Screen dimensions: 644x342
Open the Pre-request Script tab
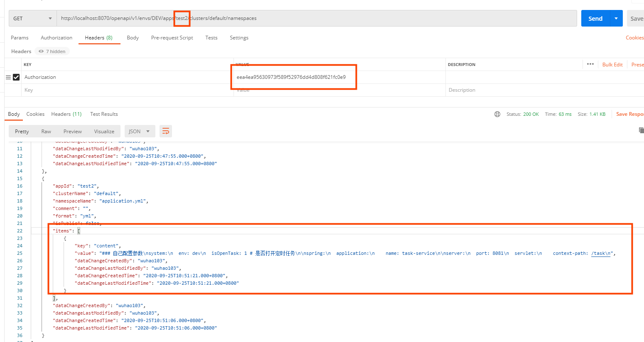click(x=172, y=37)
